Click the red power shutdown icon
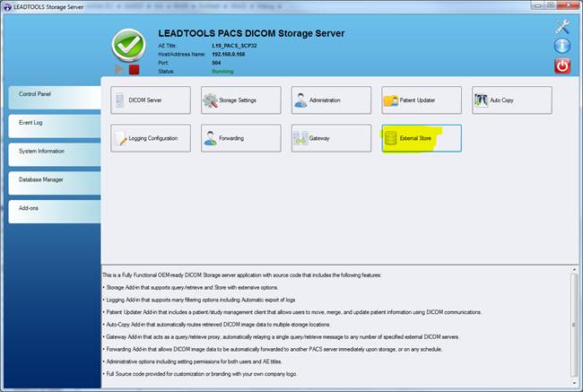The width and height of the screenshot is (583, 392). click(x=562, y=65)
